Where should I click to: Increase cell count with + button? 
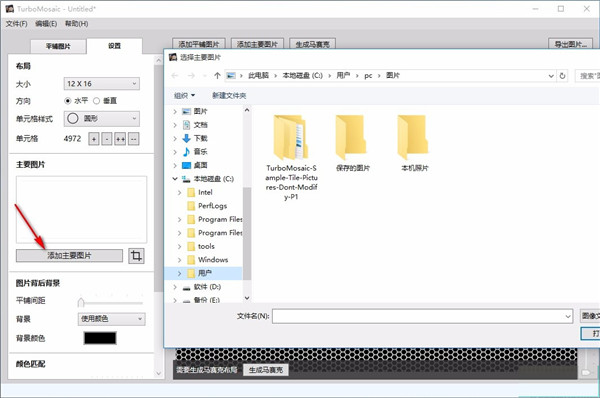click(94, 139)
